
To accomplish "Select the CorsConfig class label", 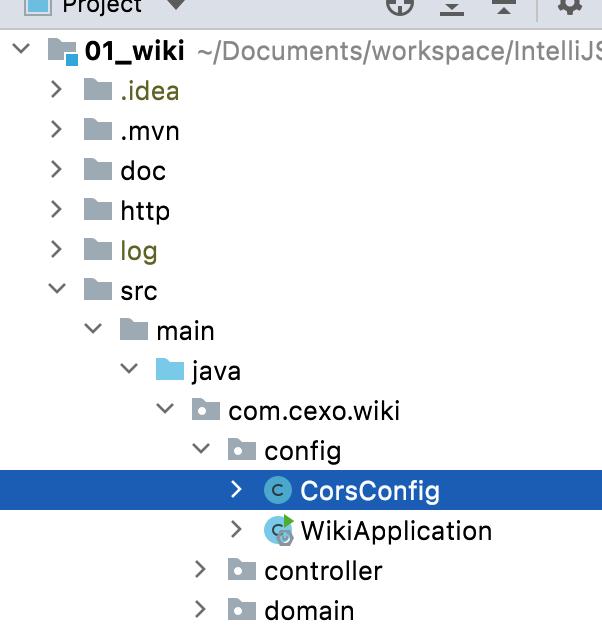I will point(370,491).
